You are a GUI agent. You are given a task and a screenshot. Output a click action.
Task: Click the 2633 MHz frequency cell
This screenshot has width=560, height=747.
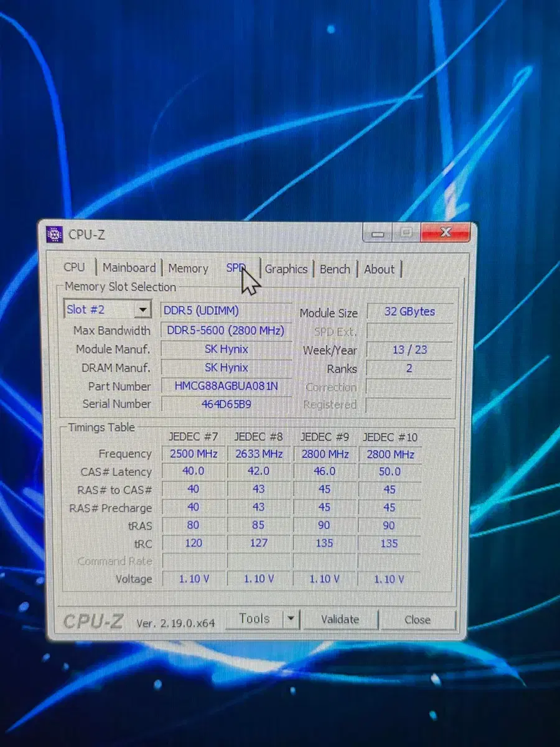pyautogui.click(x=259, y=454)
